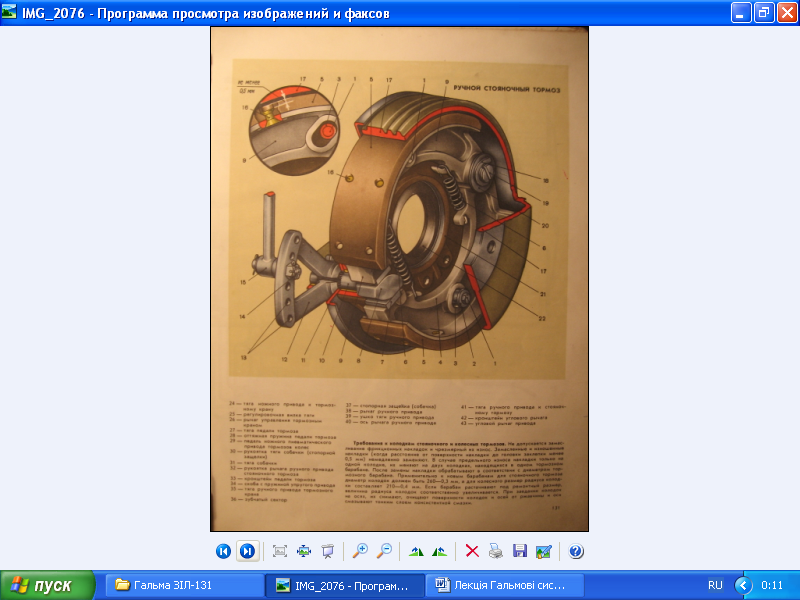The width and height of the screenshot is (800, 600).
Task: Start the slide show
Action: [x=328, y=551]
